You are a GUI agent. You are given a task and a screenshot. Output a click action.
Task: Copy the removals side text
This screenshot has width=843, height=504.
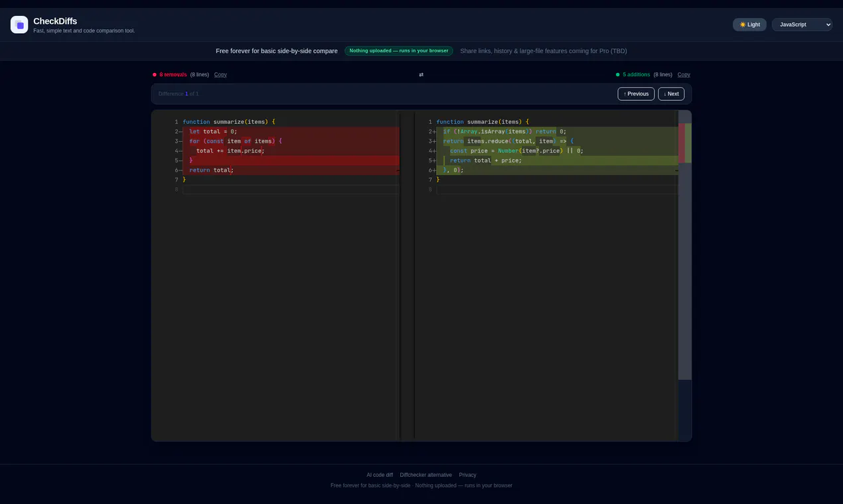[220, 75]
